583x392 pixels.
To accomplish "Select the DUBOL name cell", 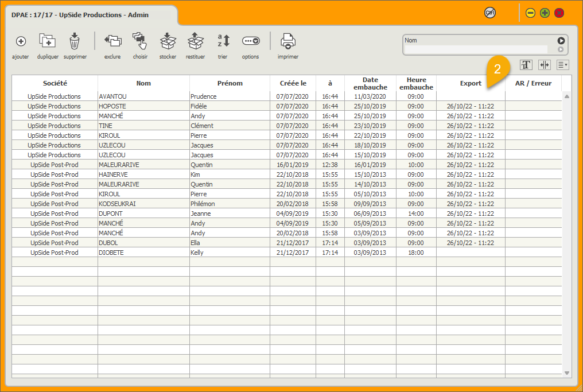I will 143,243.
